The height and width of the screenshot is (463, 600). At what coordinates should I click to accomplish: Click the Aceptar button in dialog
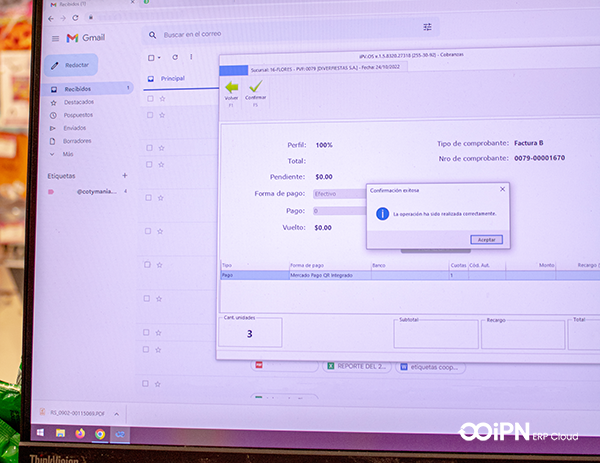(x=486, y=240)
